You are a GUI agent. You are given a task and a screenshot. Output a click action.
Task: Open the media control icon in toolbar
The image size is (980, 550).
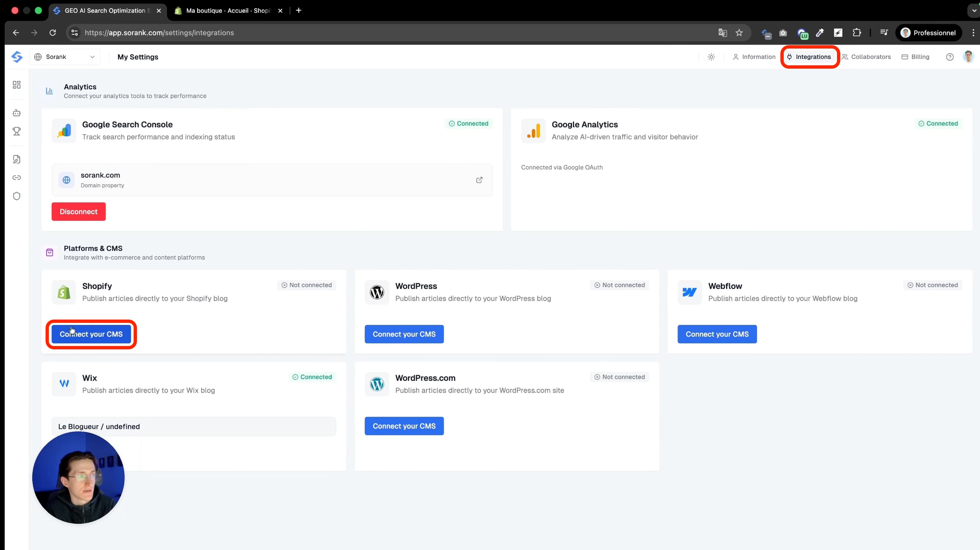pyautogui.click(x=884, y=33)
